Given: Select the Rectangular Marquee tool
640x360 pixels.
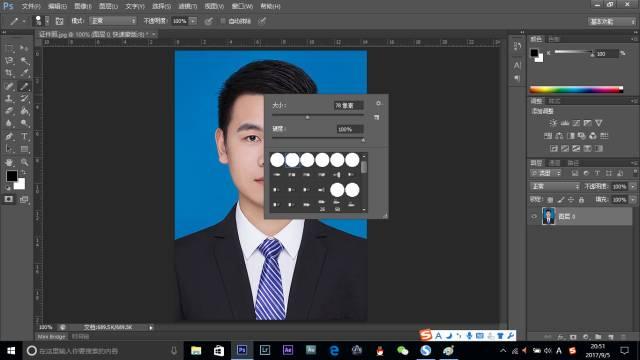Looking at the screenshot, I should (9, 49).
